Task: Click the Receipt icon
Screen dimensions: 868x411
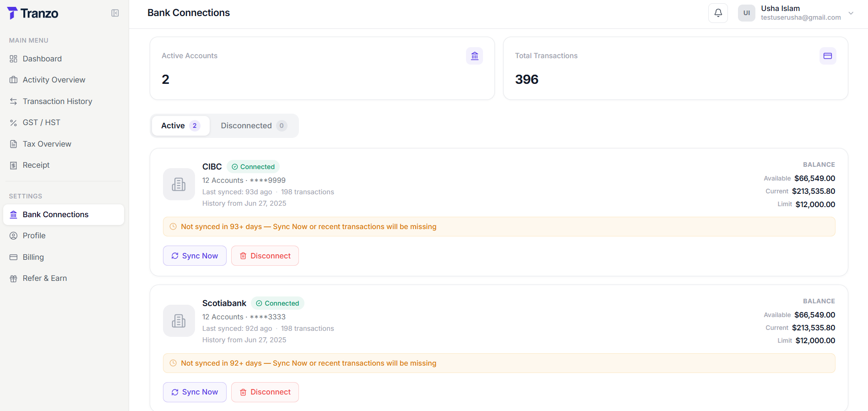Action: coord(13,165)
